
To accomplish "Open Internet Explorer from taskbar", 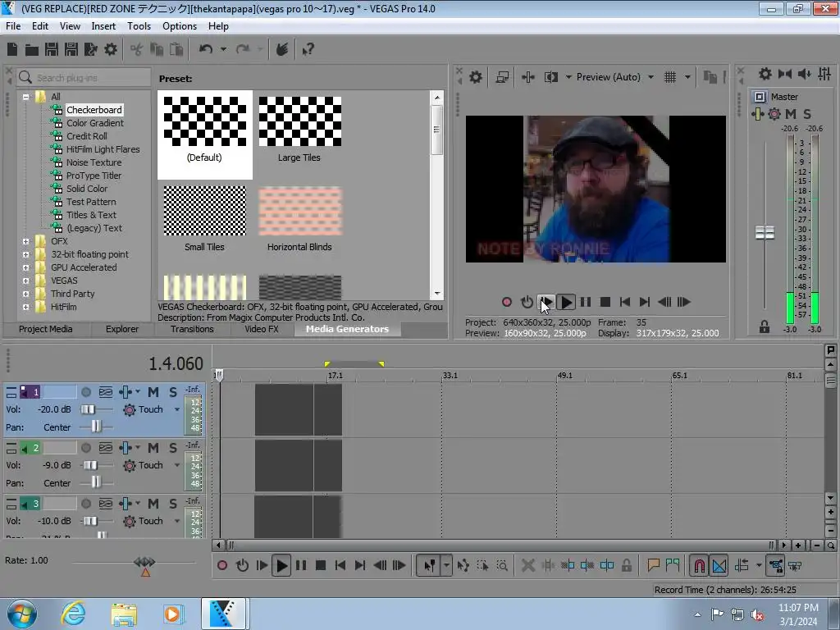I will (73, 614).
